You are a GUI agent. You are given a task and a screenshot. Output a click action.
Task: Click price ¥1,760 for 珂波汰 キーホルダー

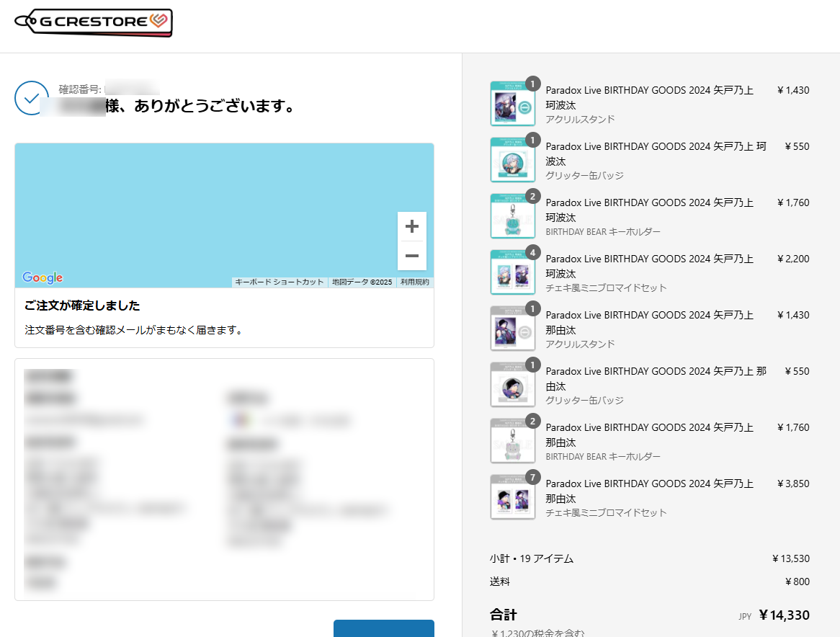(793, 202)
